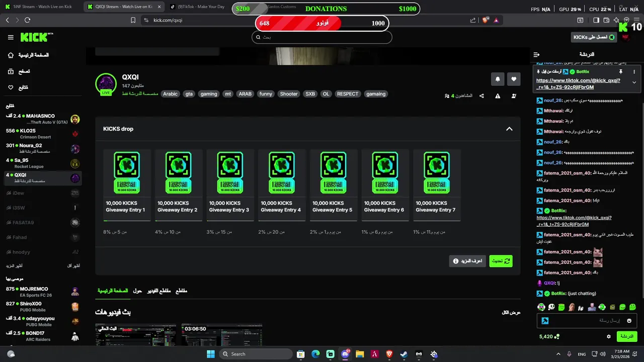644x362 pixels.
Task: Insert the skull emote in quick emotes
Action: [551, 307]
